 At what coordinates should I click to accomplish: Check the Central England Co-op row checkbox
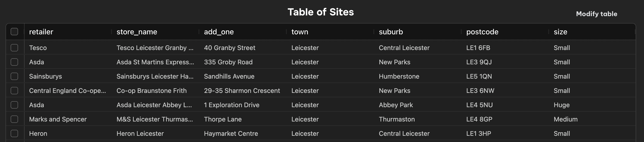coord(14,91)
